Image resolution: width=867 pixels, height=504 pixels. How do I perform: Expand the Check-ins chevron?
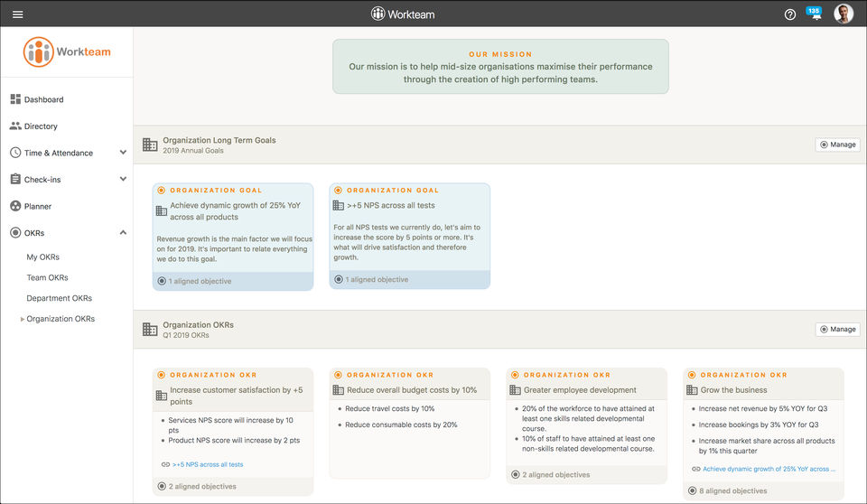coord(123,179)
